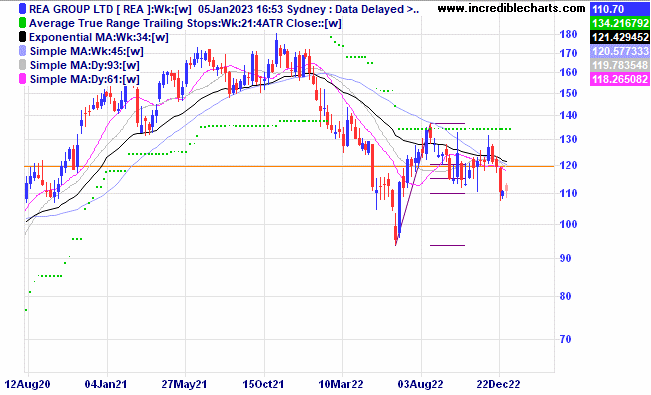Click the 80 price axis label
The height and width of the screenshot is (395, 651).
click(x=565, y=297)
